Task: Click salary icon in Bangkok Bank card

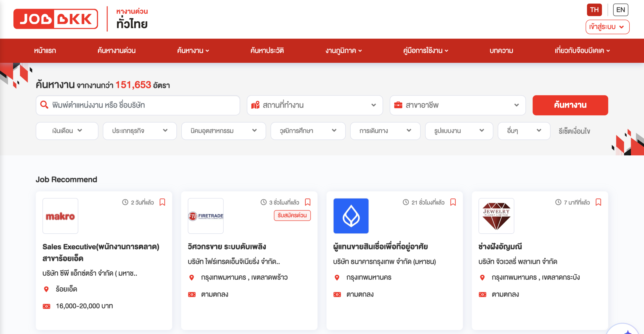Action: [x=337, y=295]
